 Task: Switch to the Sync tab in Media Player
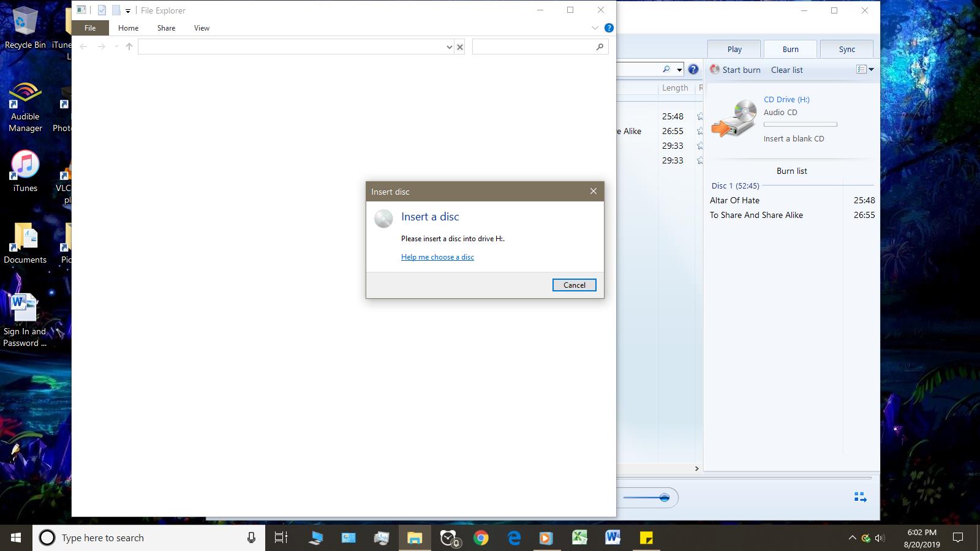click(846, 49)
